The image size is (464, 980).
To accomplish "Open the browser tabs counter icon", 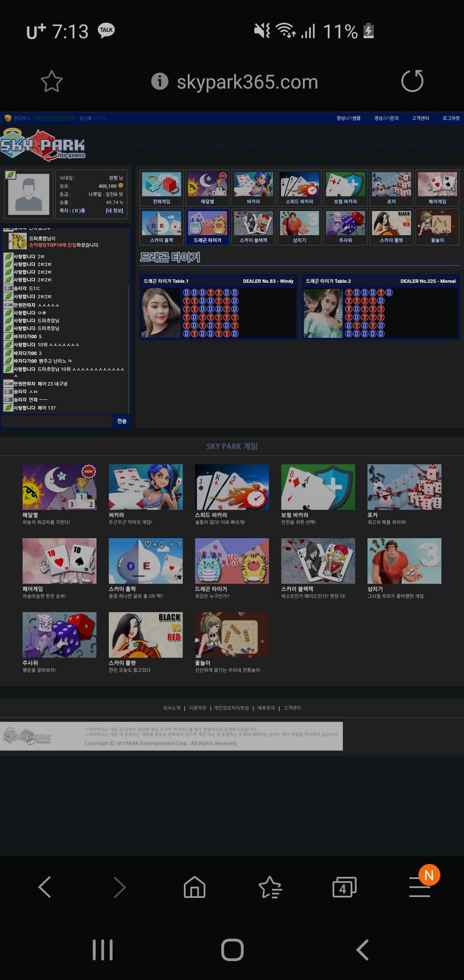I will 344,887.
